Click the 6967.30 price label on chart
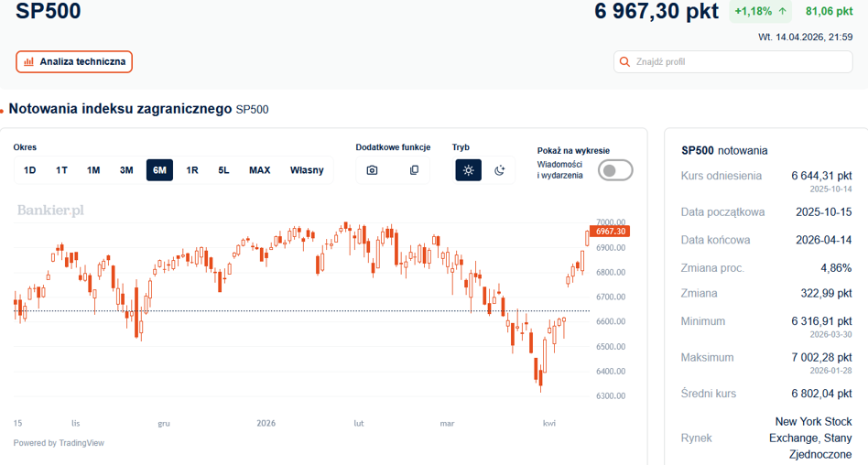 pos(610,232)
